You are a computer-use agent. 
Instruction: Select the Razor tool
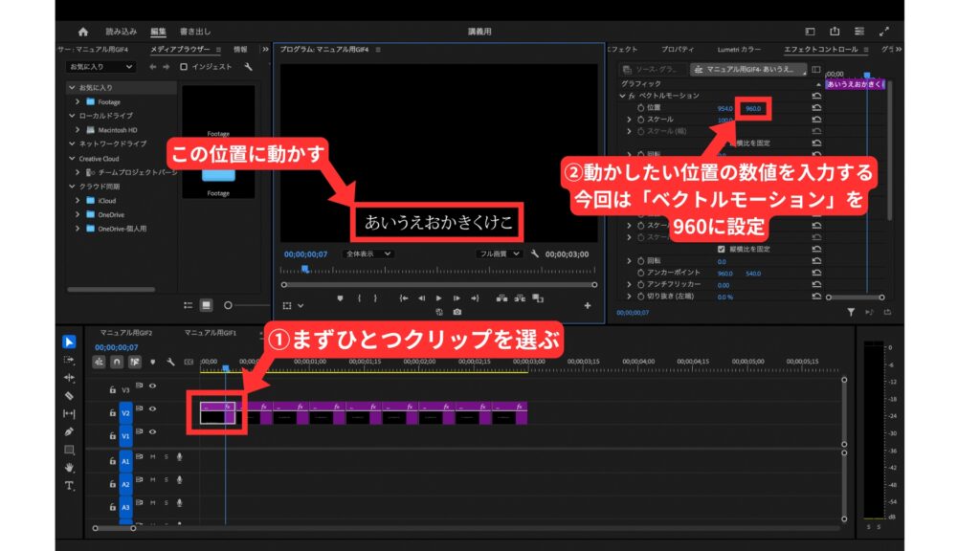[x=69, y=395]
